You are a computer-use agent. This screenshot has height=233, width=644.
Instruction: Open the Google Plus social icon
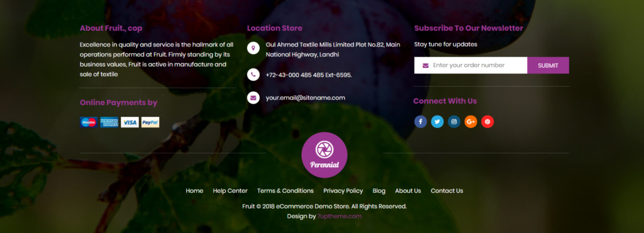tap(470, 121)
